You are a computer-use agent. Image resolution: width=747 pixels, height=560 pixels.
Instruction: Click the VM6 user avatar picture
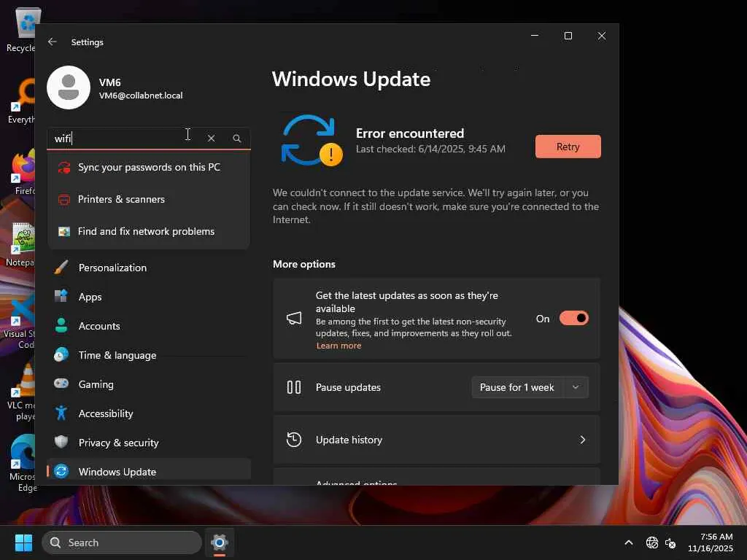point(69,87)
